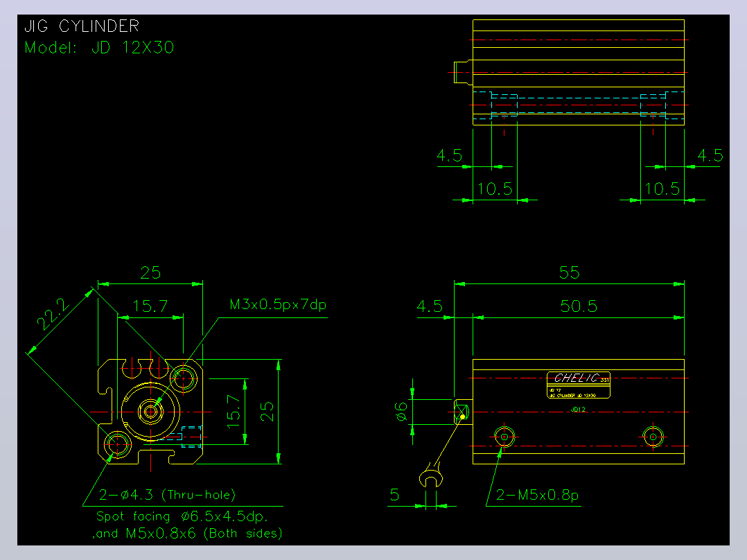Click the 'Spot facing ø6.5x4.5dp.' note
The image size is (747, 560).
pyautogui.click(x=182, y=516)
